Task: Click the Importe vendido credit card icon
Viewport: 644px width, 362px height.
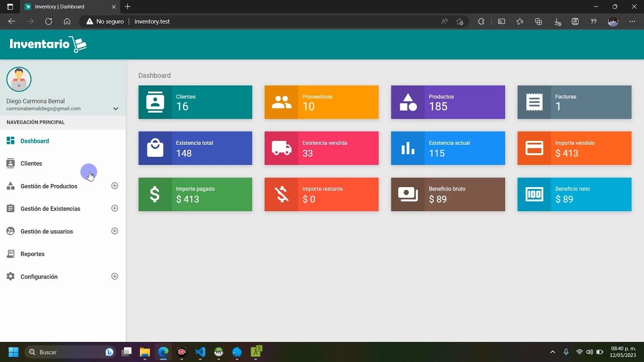Action: click(x=534, y=148)
